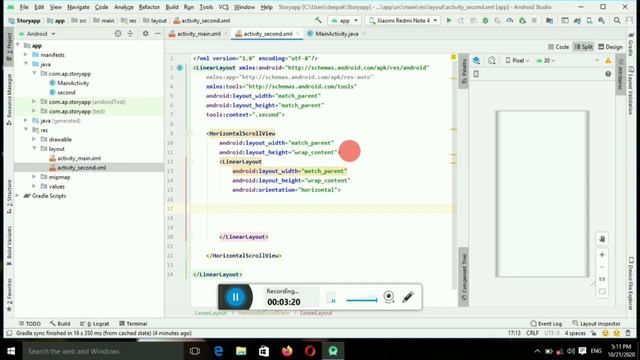Zoom out the layout preview with minus

602,267
